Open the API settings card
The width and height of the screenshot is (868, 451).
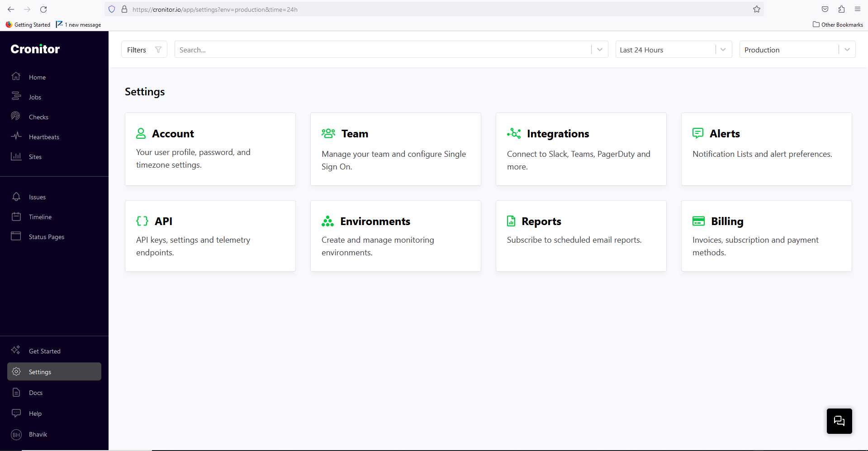(210, 236)
